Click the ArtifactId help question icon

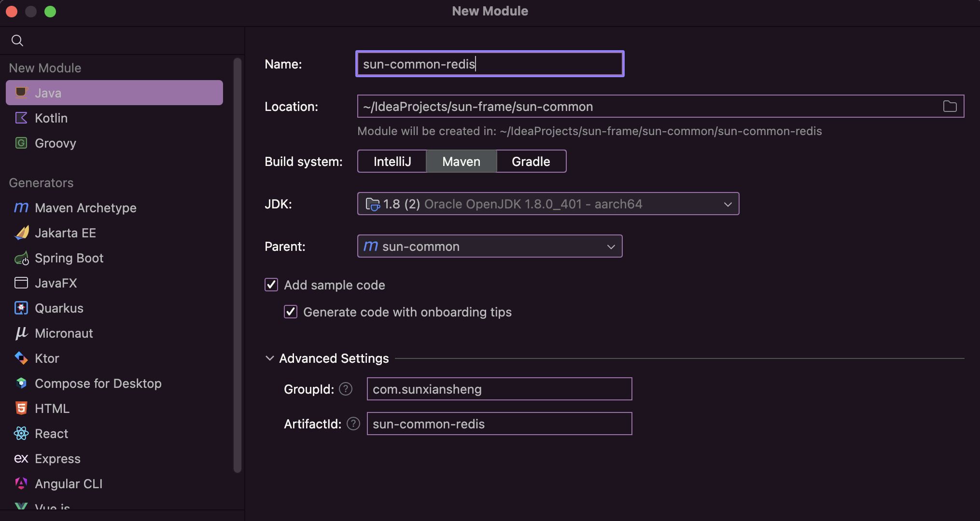[353, 424]
